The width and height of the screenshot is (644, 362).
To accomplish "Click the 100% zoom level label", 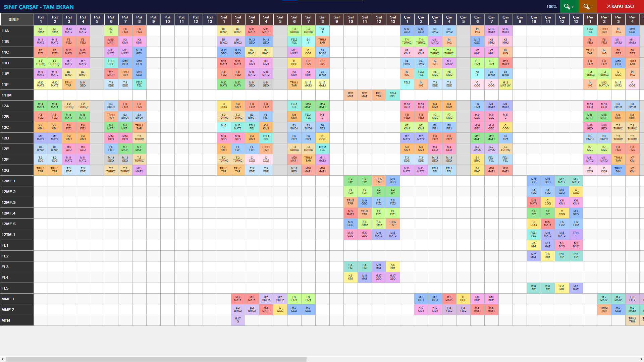I will tap(551, 6).
